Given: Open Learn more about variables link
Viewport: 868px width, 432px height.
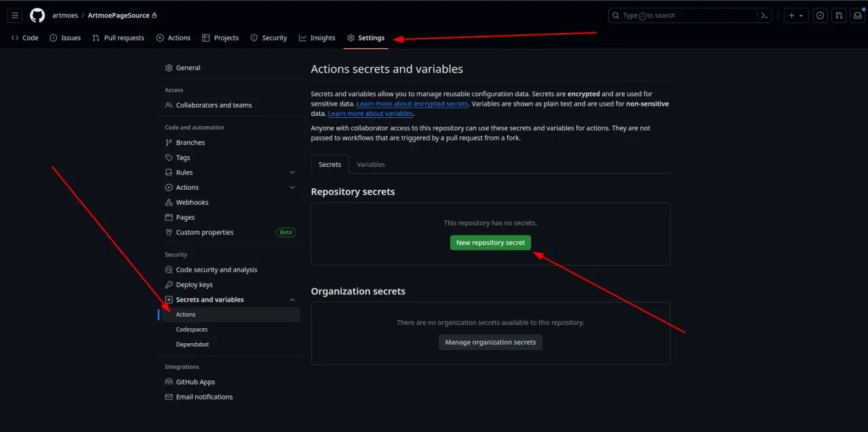Looking at the screenshot, I should tap(370, 113).
